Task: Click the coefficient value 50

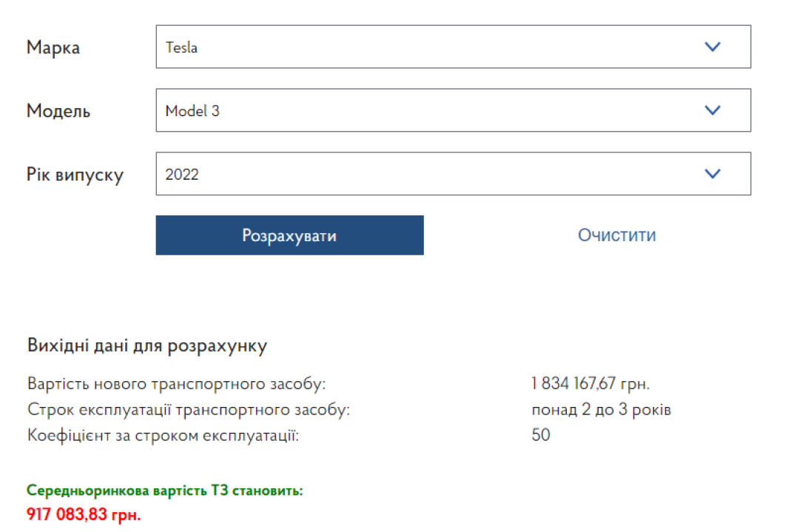Action: [x=541, y=435]
